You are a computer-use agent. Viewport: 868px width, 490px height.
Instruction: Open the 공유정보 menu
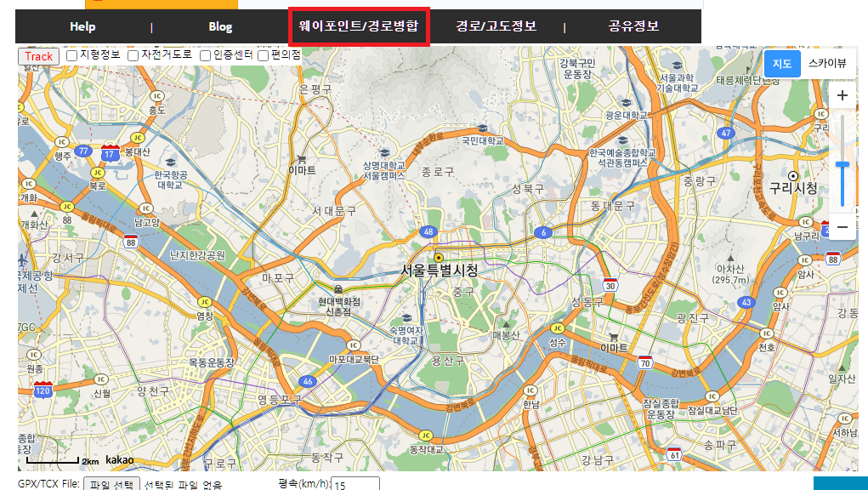pos(633,26)
